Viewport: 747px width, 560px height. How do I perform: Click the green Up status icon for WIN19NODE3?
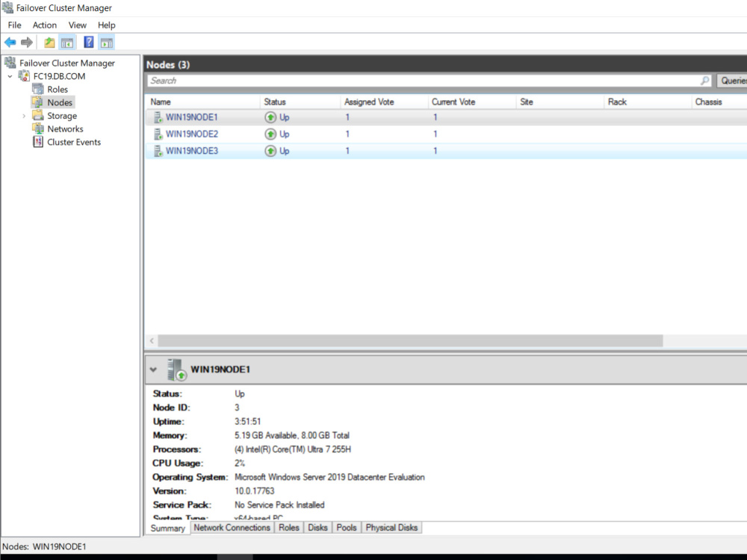(x=270, y=151)
